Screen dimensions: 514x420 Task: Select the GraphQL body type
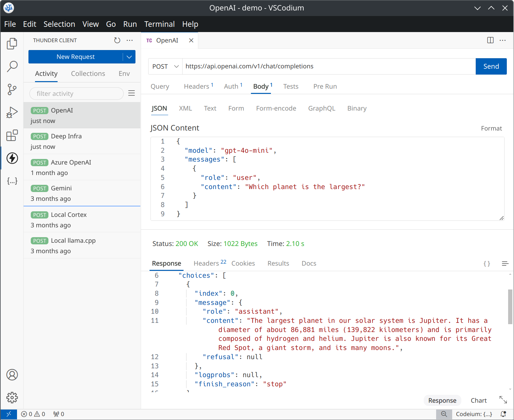(x=322, y=108)
